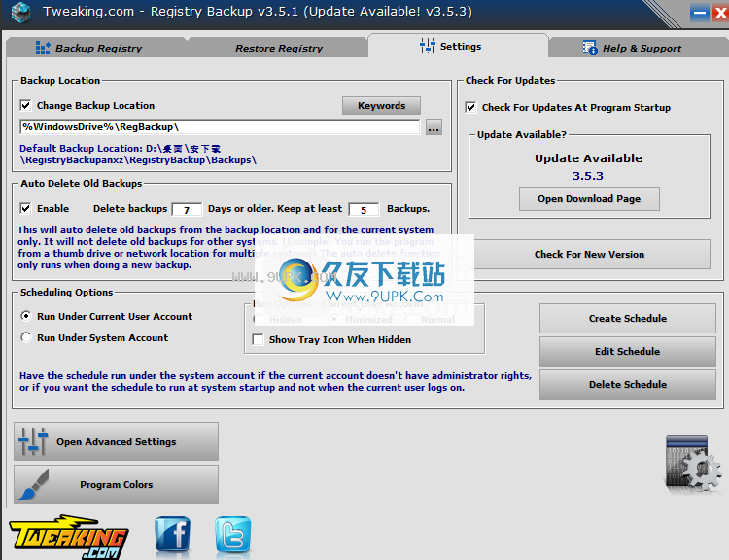
Task: Click the Create Schedule button
Action: [628, 319]
